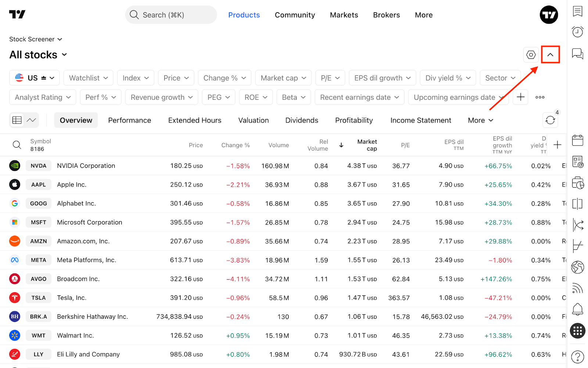
Task: Open the chats icon in right sidebar
Action: (x=577, y=54)
